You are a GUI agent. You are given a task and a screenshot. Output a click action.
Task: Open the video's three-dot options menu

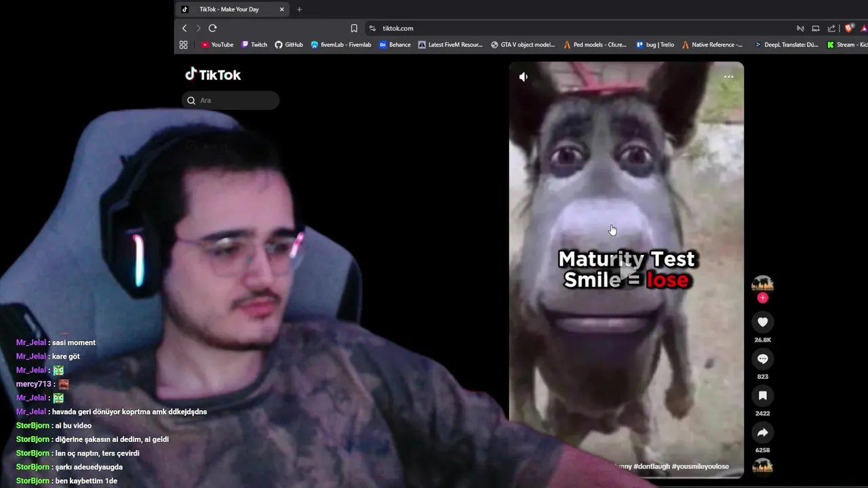728,77
